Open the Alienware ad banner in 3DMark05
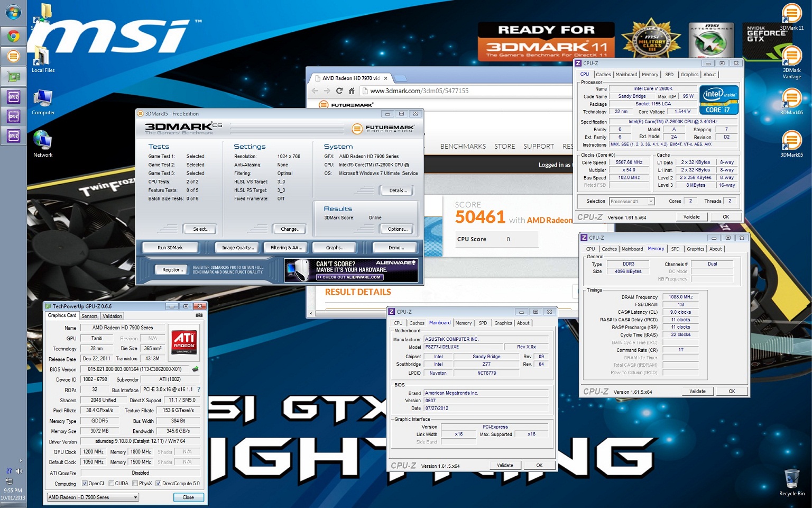 351,270
